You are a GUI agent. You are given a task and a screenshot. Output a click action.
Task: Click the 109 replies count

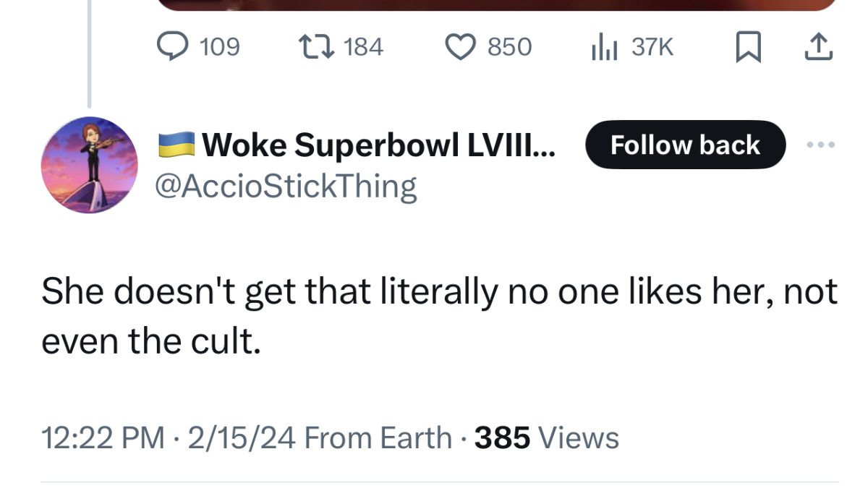(x=219, y=48)
